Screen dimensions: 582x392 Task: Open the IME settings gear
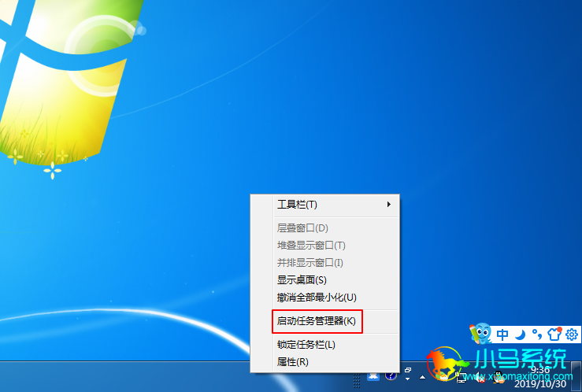pos(572,335)
